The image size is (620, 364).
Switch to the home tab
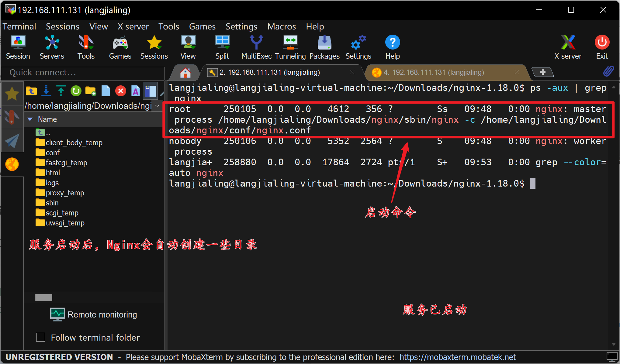tap(185, 73)
